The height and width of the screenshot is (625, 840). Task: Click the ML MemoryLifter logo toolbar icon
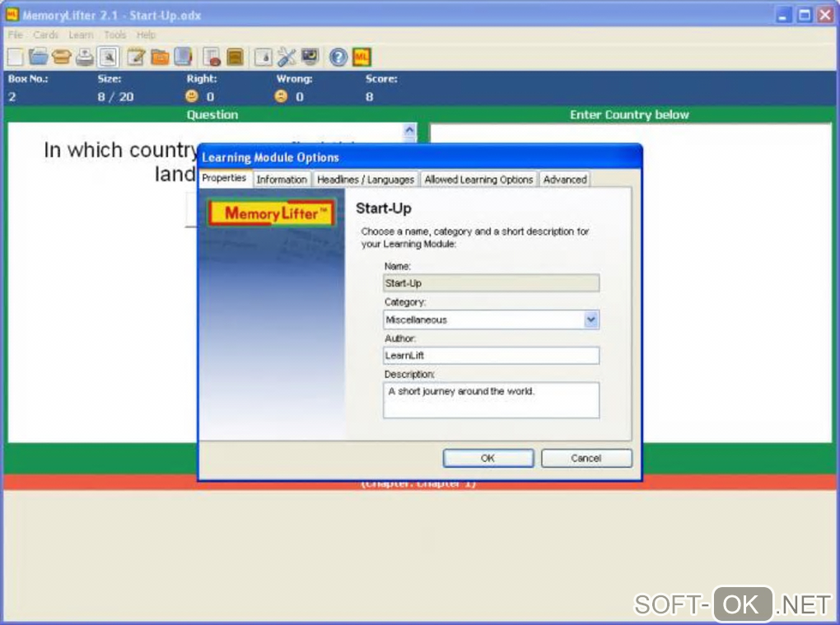click(x=362, y=57)
